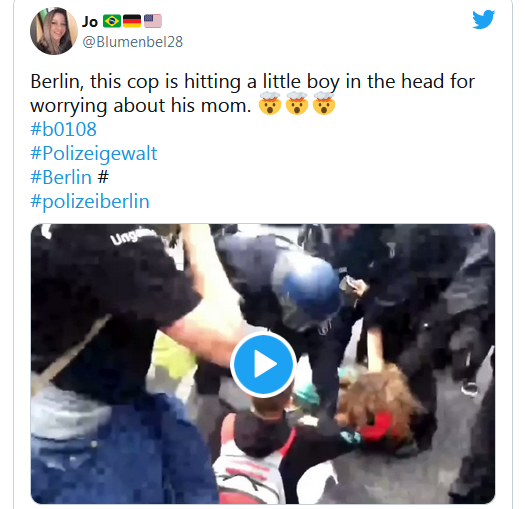Click the lone # symbol after Berlin
Image resolution: width=525 pixels, height=509 pixels.
(103, 177)
